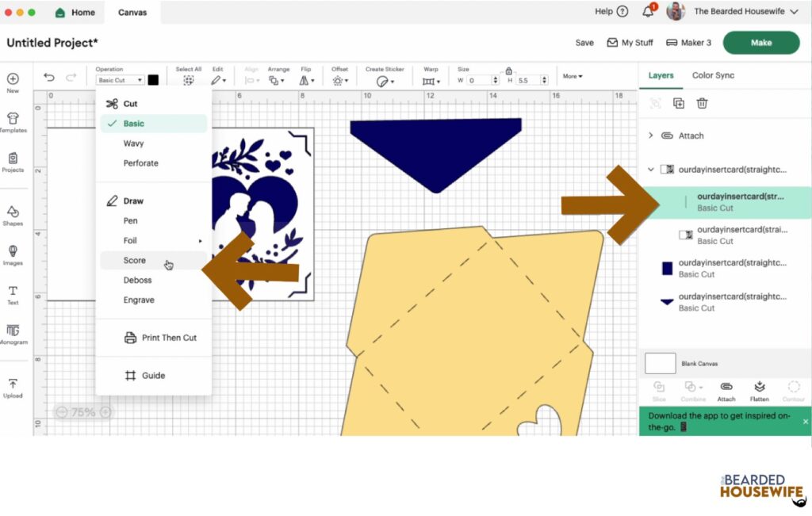Choose Score from the Draw menu
This screenshot has width=812, height=516.
pyautogui.click(x=135, y=260)
